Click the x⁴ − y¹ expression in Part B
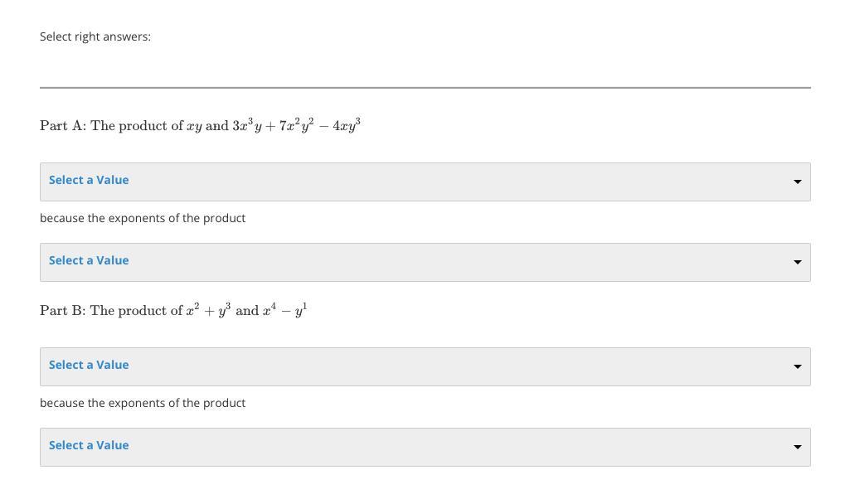The width and height of the screenshot is (850, 504). pos(284,311)
